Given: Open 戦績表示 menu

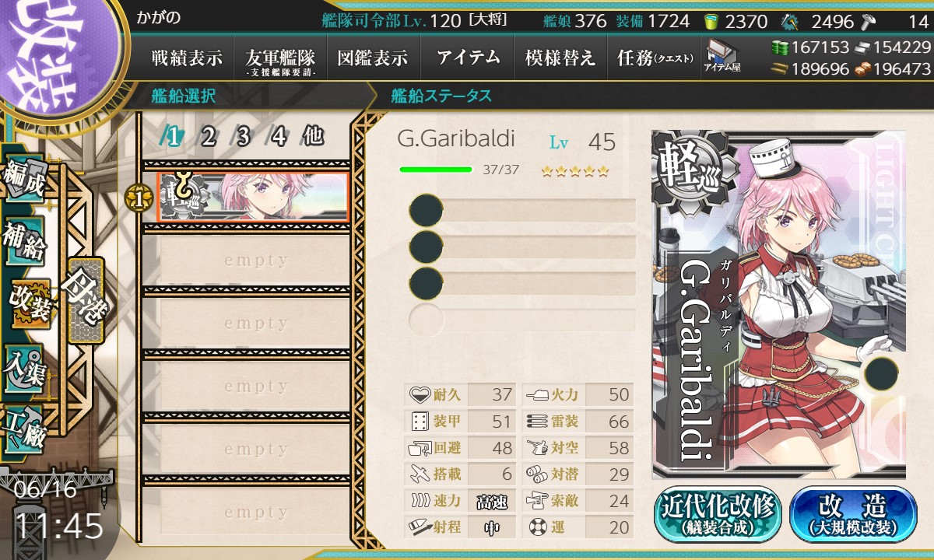Looking at the screenshot, I should pyautogui.click(x=187, y=58).
